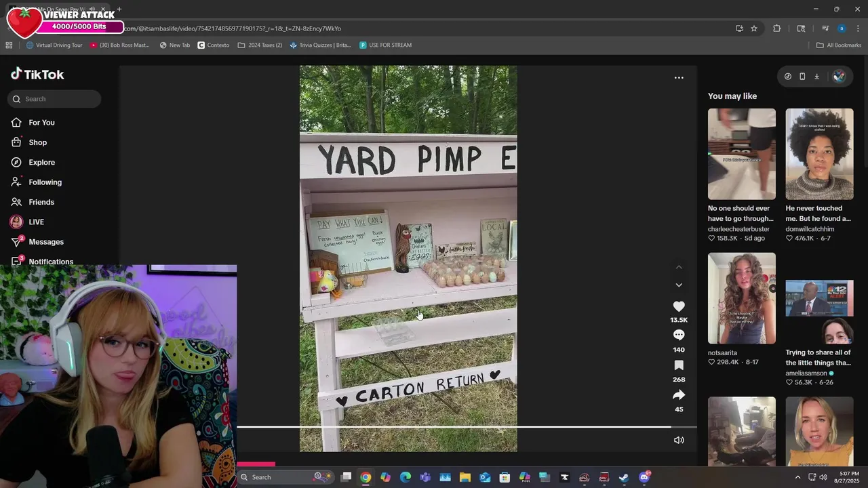Open domwillcatchhim profile link
The width and height of the screenshot is (868, 488).
click(x=810, y=229)
